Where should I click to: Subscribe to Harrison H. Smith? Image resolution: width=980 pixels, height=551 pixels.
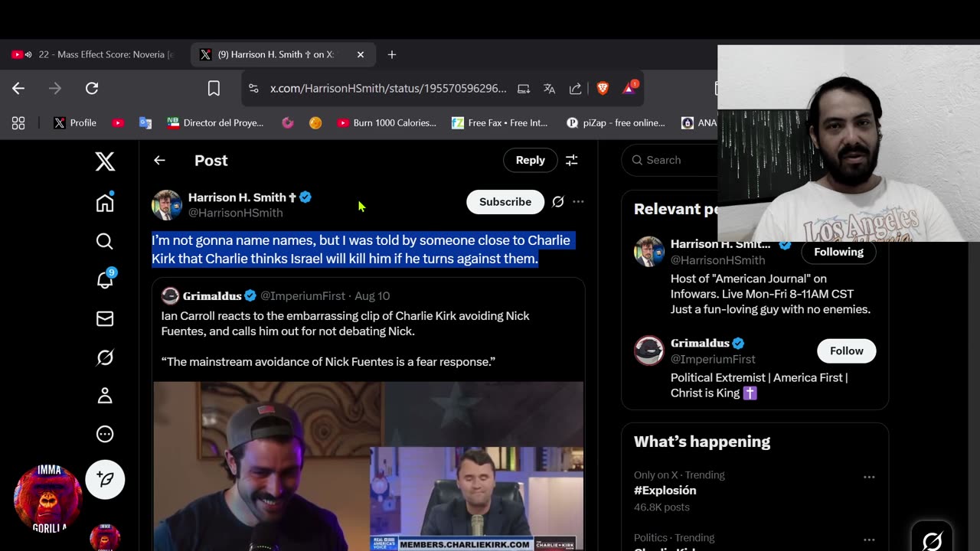505,202
